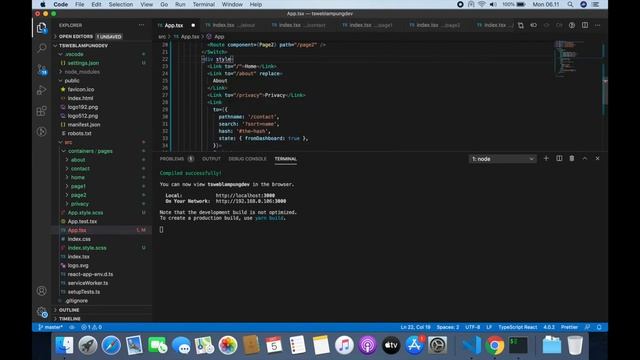Open the Debug Console panel tab
Screen dimensions: 640x360
pos(247,159)
